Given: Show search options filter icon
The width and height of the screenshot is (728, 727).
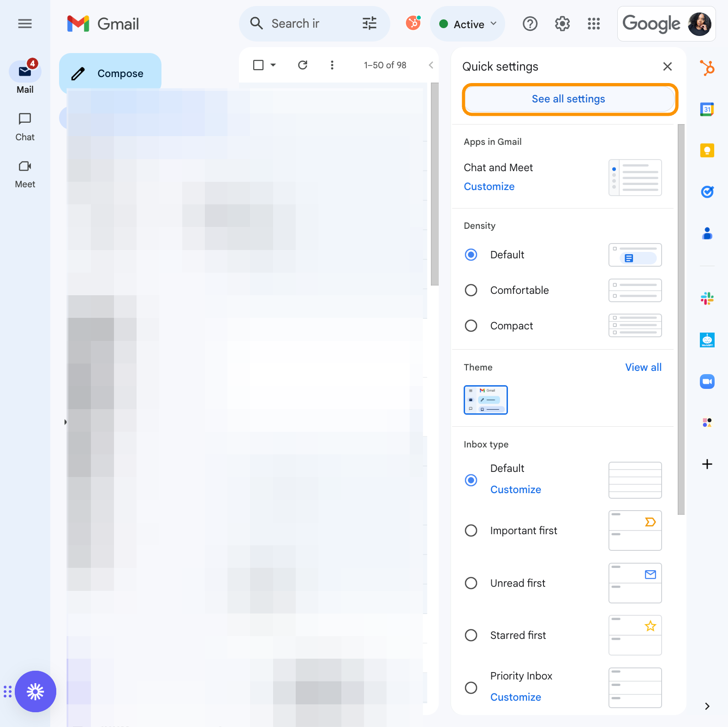Looking at the screenshot, I should coord(370,23).
